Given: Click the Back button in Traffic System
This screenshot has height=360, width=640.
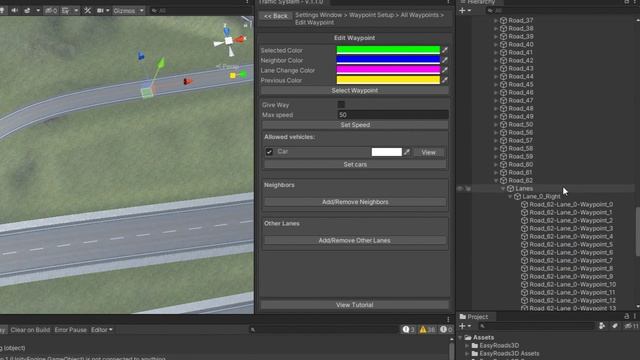Looking at the screenshot, I should coord(276,16).
